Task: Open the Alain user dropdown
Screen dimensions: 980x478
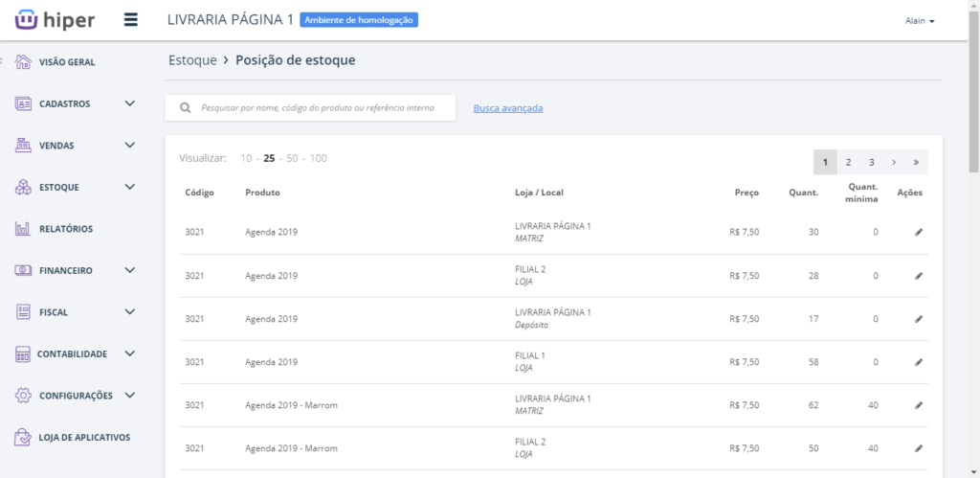Action: pos(919,21)
